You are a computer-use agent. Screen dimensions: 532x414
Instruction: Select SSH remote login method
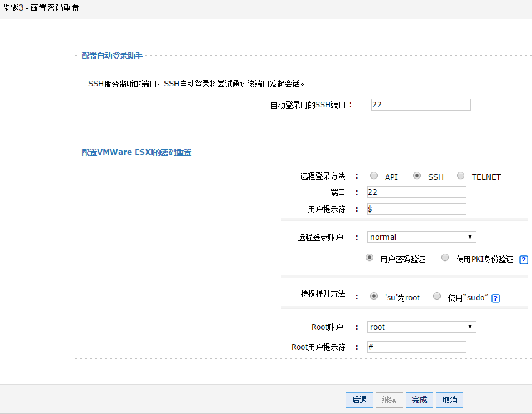[417, 176]
